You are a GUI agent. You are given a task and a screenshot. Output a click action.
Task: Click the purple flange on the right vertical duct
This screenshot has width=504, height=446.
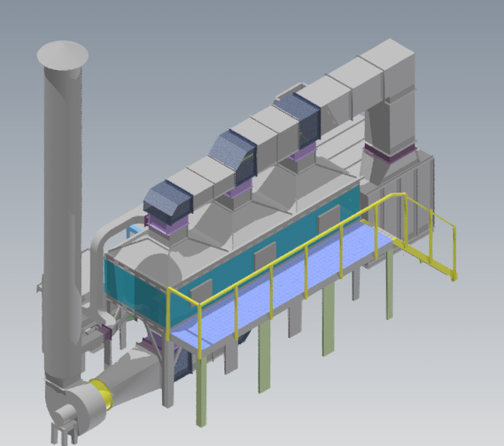pos(390,153)
